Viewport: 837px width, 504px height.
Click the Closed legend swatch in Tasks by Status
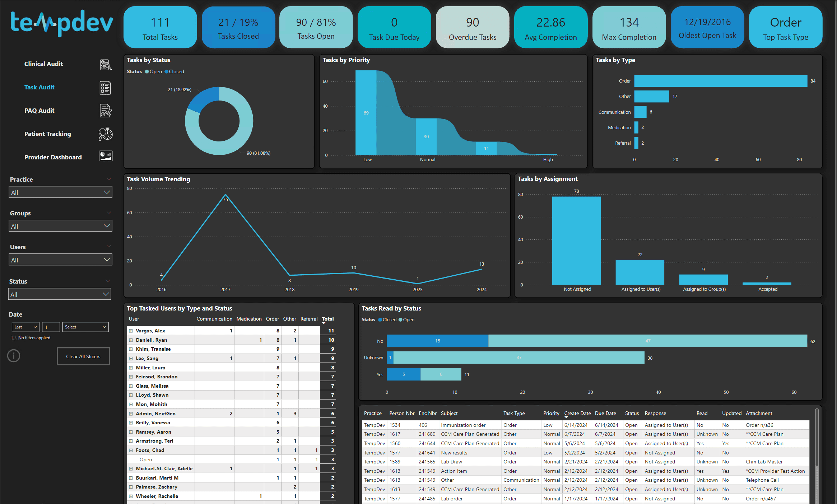point(167,71)
